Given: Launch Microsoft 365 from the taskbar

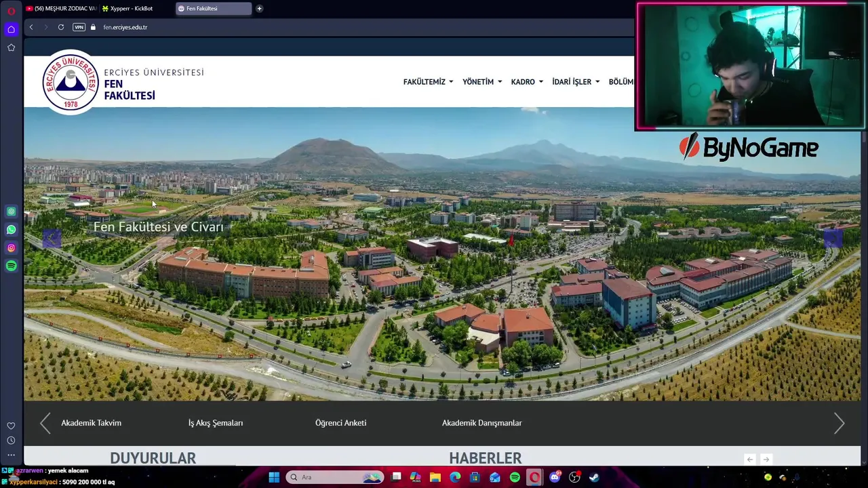Looking at the screenshot, I should [416, 477].
